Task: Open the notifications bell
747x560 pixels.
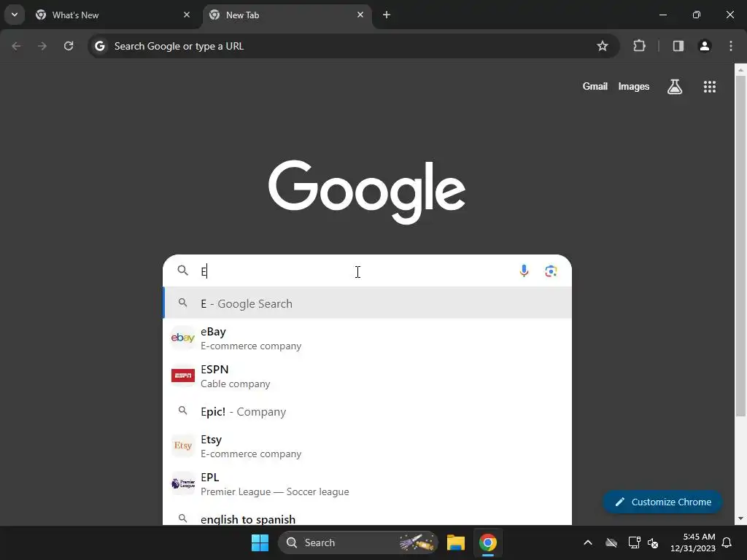Action: (x=727, y=542)
